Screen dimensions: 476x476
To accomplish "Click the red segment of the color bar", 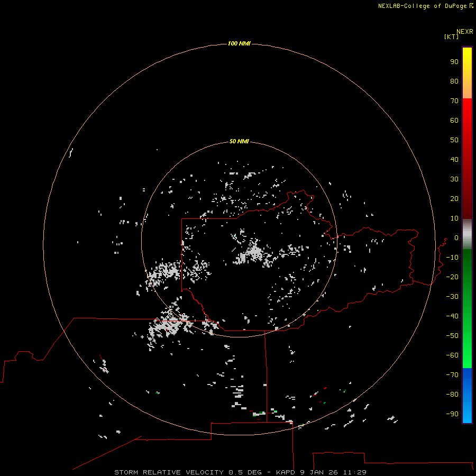I will (x=467, y=159).
